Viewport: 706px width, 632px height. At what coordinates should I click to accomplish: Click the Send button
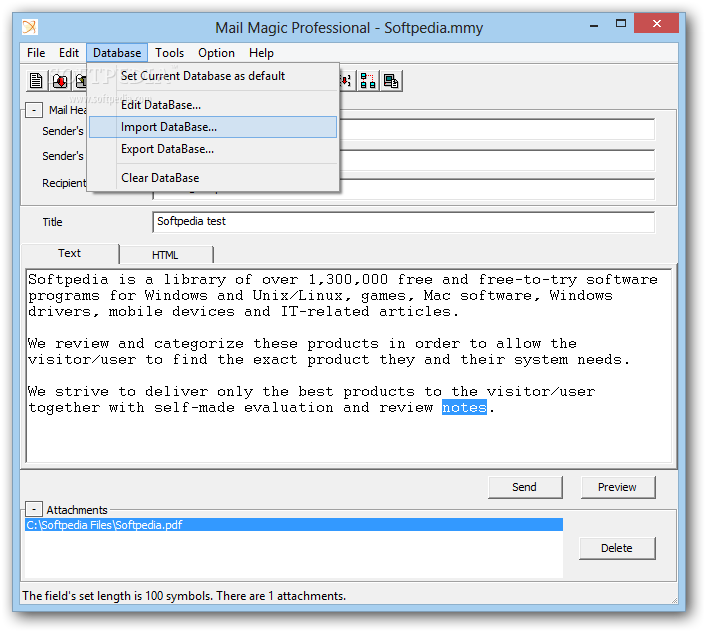tap(525, 487)
